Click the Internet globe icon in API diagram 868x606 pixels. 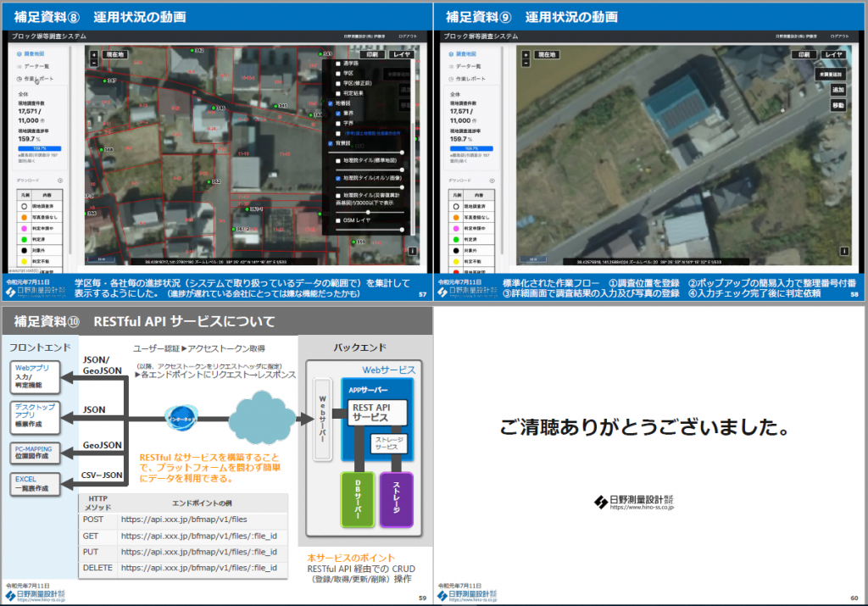click(x=181, y=417)
